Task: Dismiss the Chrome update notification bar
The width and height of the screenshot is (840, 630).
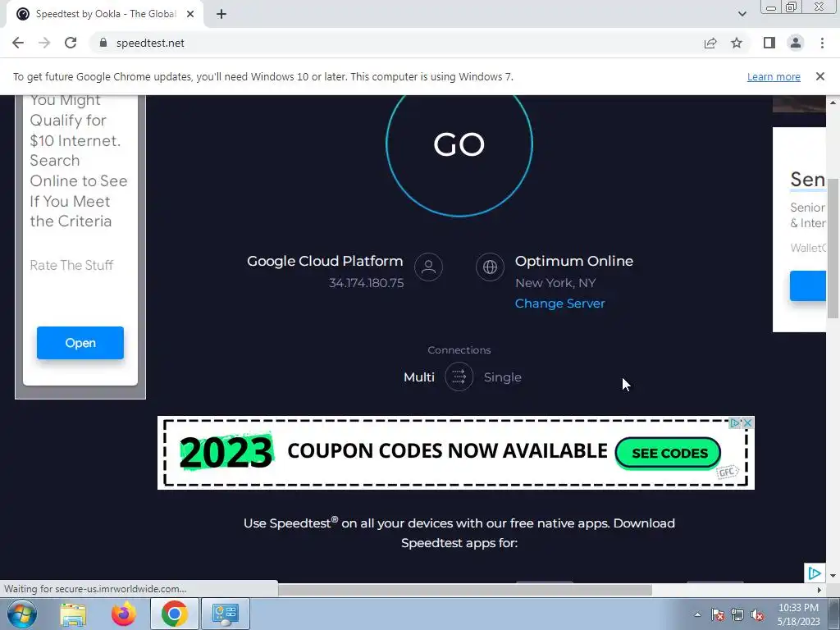Action: [819, 76]
